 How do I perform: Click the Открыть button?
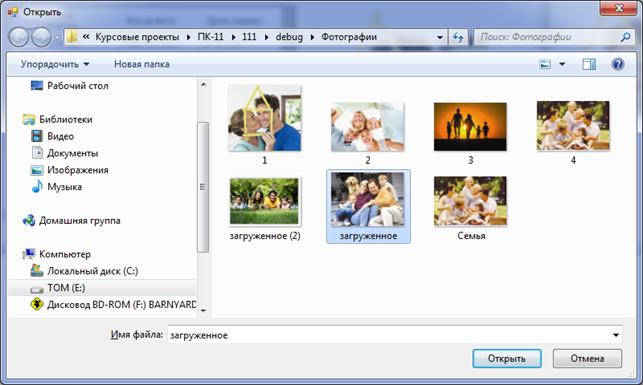coord(507,358)
